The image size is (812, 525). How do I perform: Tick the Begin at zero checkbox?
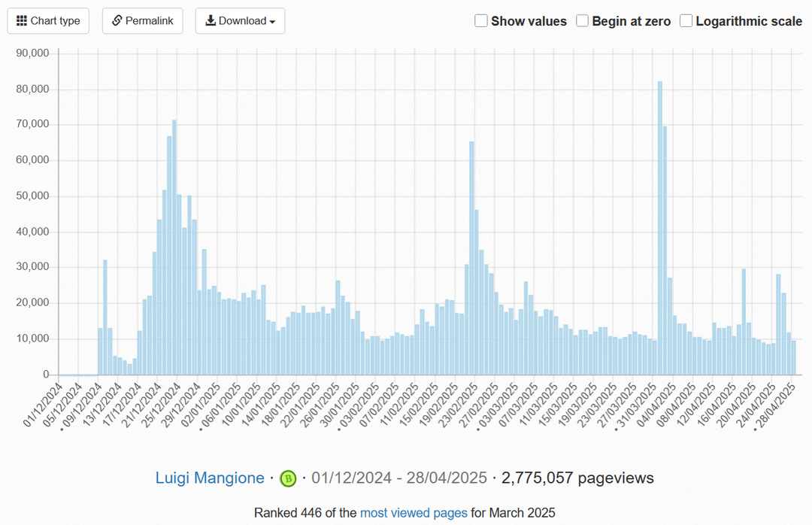click(x=583, y=21)
